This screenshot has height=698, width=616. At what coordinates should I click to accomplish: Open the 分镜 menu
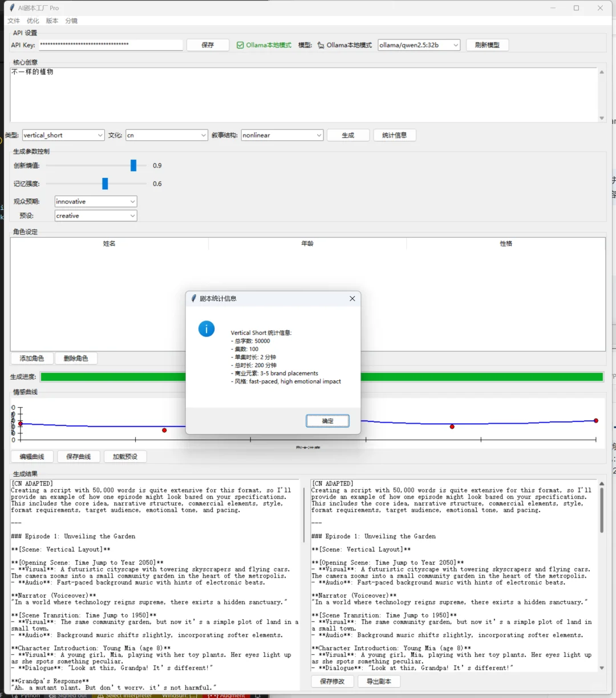[71, 21]
